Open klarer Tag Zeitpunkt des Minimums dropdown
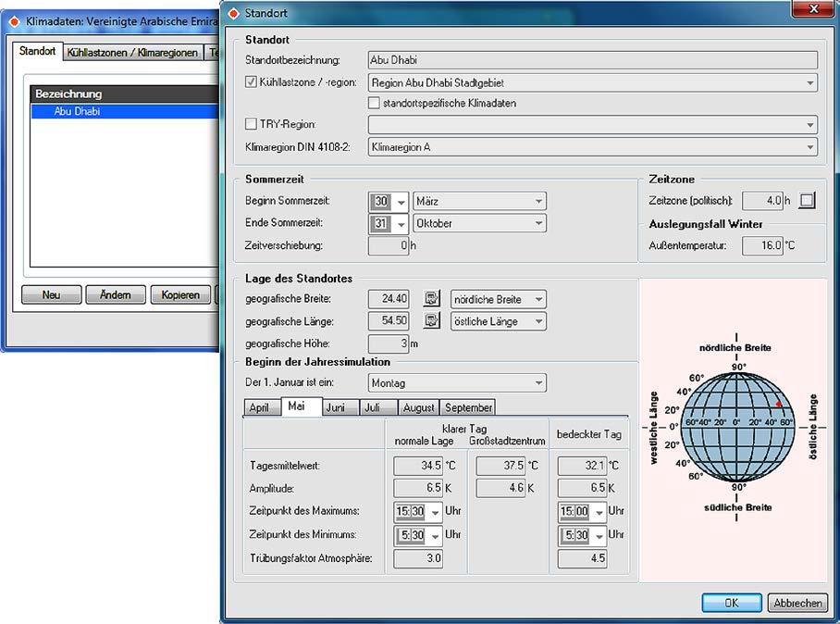 point(436,535)
